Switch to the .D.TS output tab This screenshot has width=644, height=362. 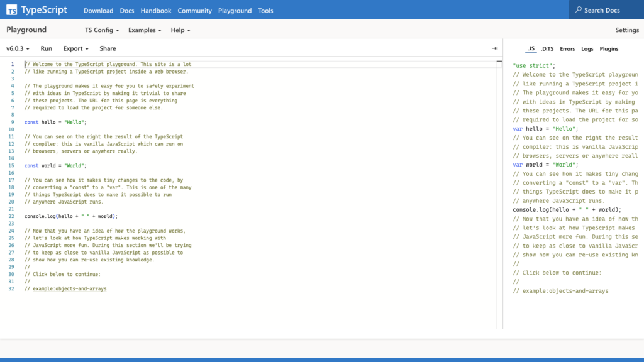tap(547, 49)
